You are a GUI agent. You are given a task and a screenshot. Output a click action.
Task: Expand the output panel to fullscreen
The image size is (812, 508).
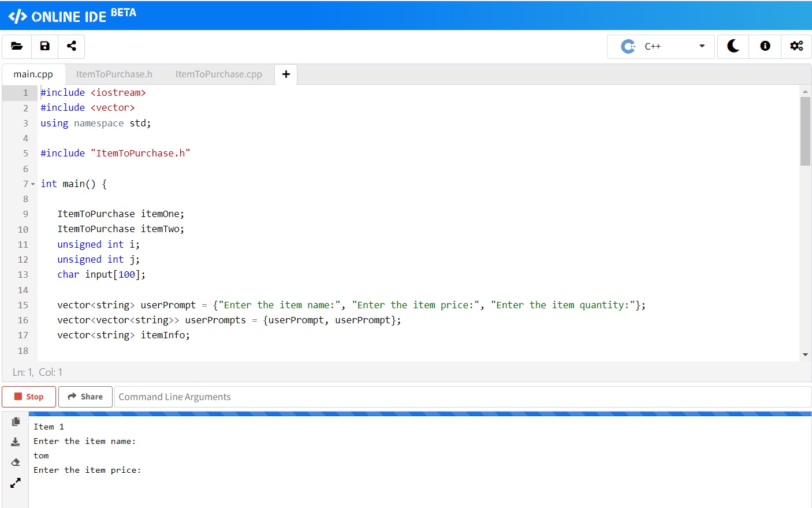coord(16,483)
